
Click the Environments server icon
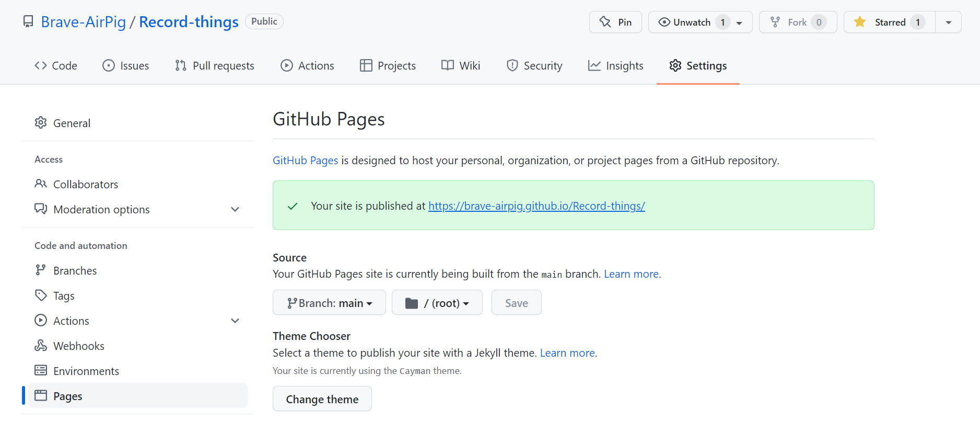41,370
